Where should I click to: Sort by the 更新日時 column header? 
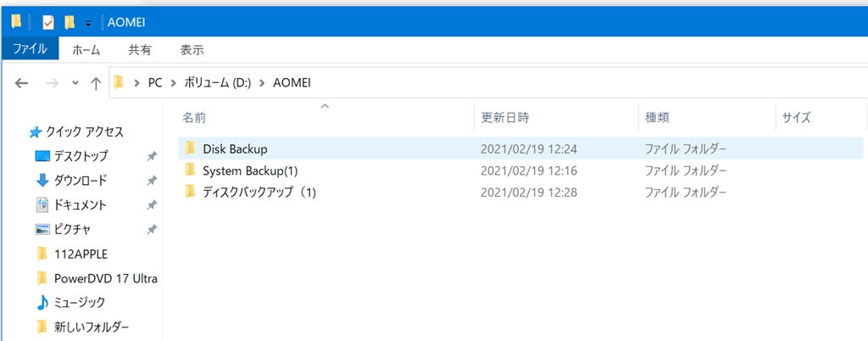505,117
